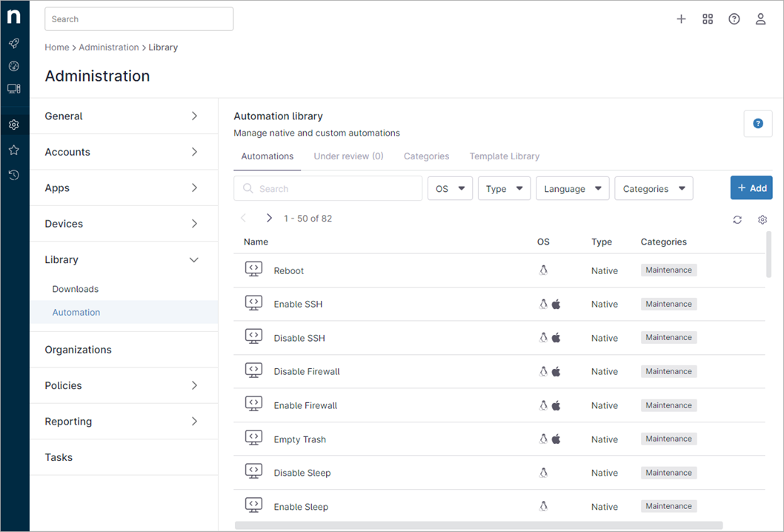Viewport: 784px width, 532px height.
Task: Click the Add button
Action: [751, 188]
